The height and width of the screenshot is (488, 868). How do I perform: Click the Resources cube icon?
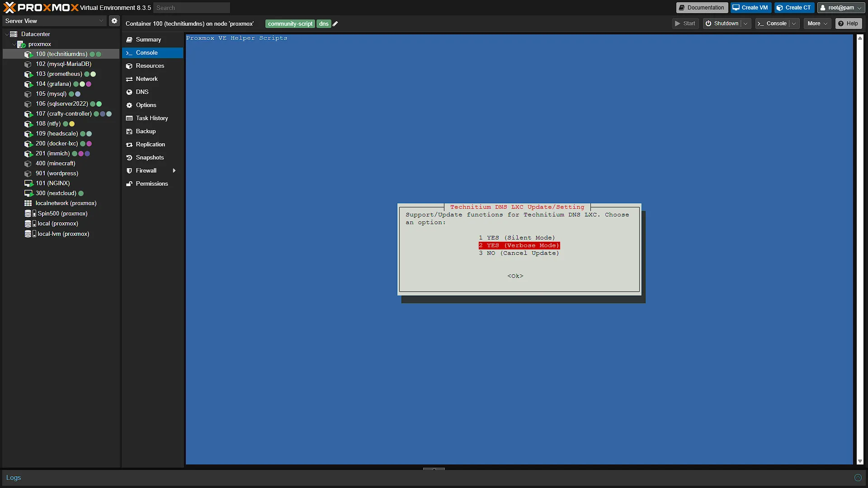click(x=129, y=66)
